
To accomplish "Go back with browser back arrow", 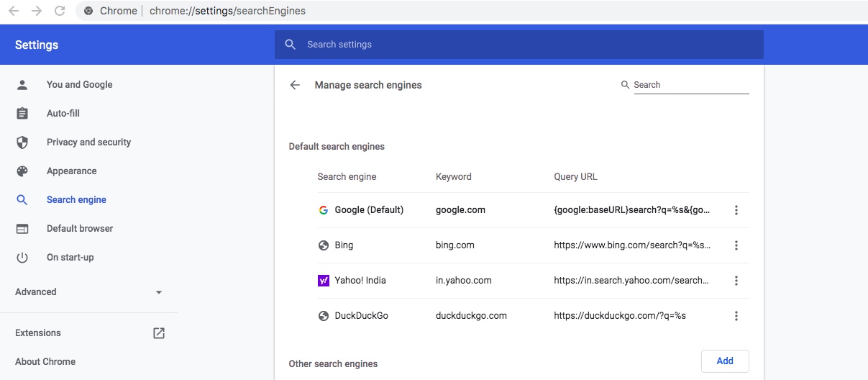I will 13,11.
